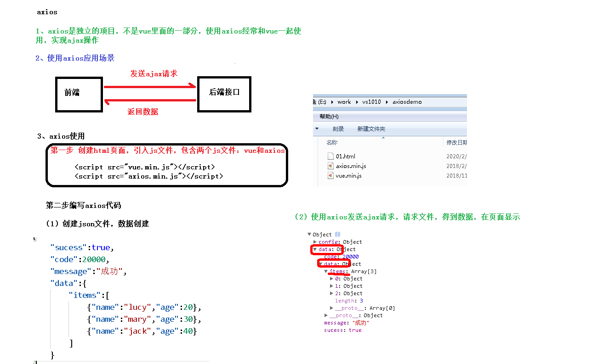592x364 pixels.
Task: Select the 01.html file name
Action: click(346, 157)
